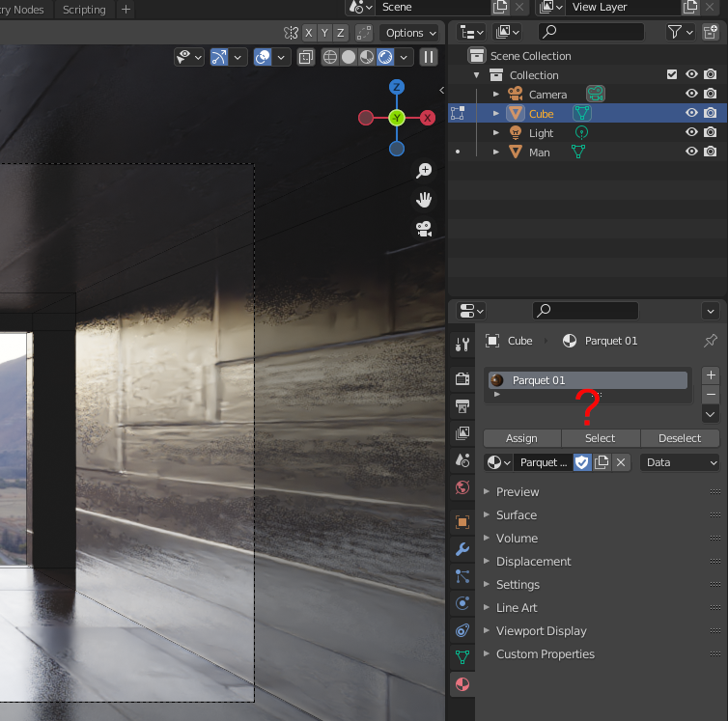Viewport: 728px width, 721px height.
Task: Open the Object Data properties tab
Action: pyautogui.click(x=462, y=657)
